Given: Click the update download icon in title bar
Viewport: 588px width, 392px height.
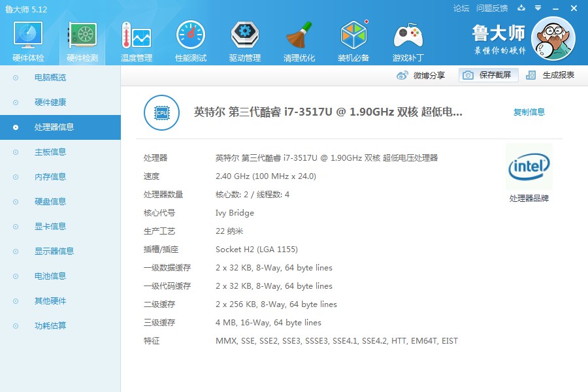Looking at the screenshot, I should pos(521,8).
